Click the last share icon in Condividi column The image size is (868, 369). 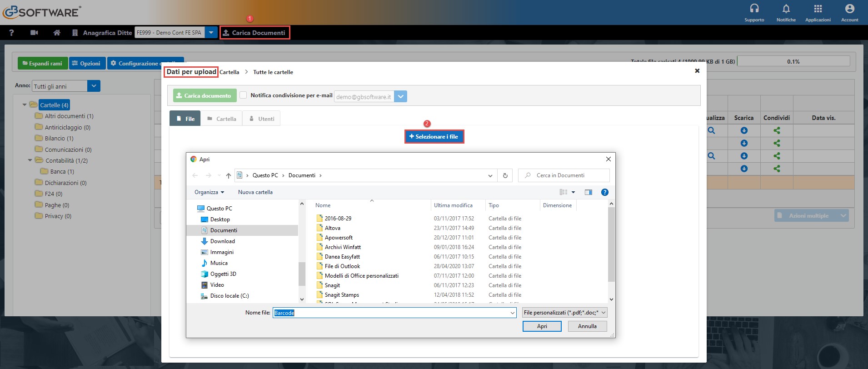coord(777,169)
